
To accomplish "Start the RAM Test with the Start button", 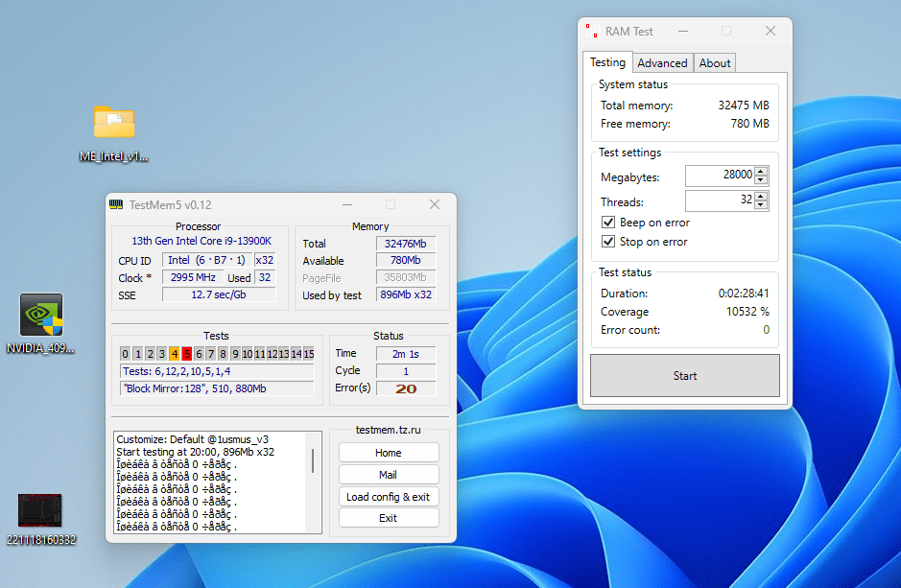I will click(x=684, y=376).
